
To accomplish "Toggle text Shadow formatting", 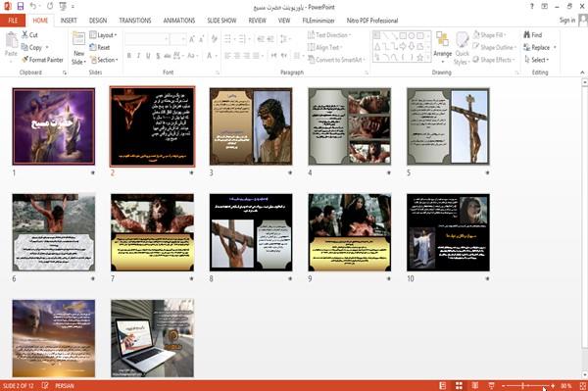I will [158, 56].
